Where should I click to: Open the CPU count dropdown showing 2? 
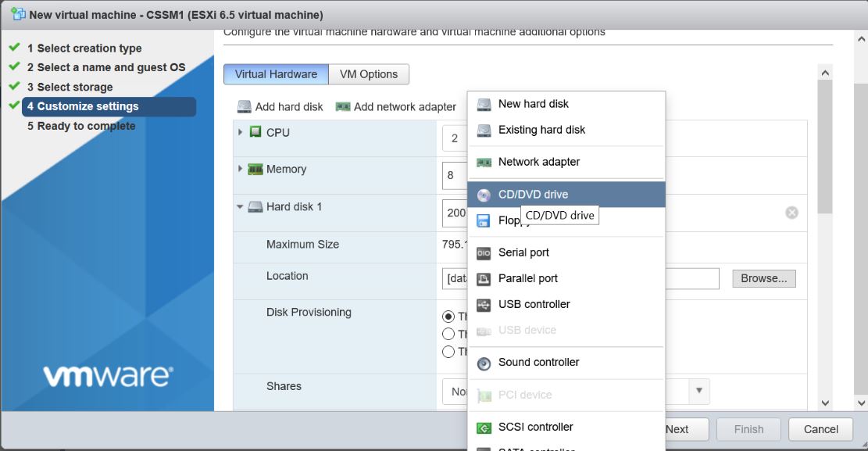(455, 138)
